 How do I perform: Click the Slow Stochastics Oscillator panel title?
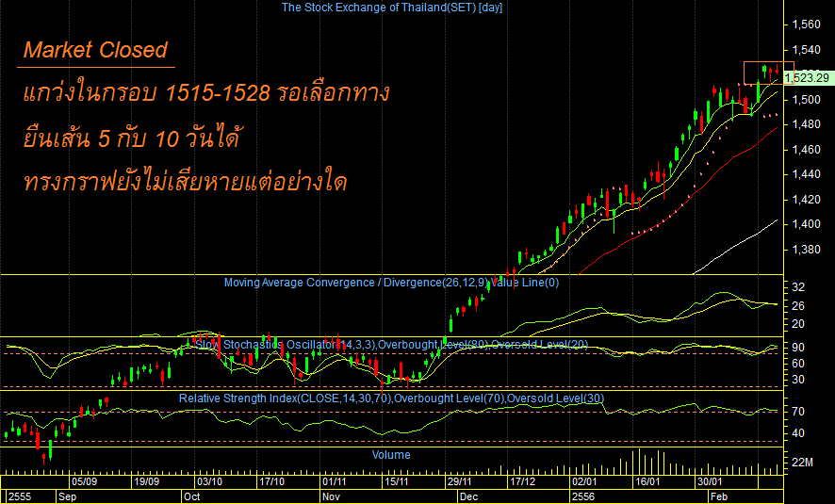[x=391, y=345]
